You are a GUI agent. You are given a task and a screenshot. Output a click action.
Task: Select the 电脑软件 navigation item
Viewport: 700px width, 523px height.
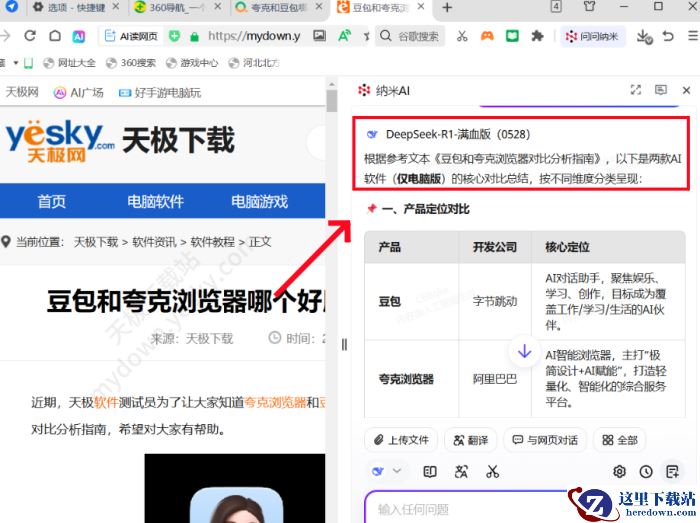pyautogui.click(x=155, y=201)
